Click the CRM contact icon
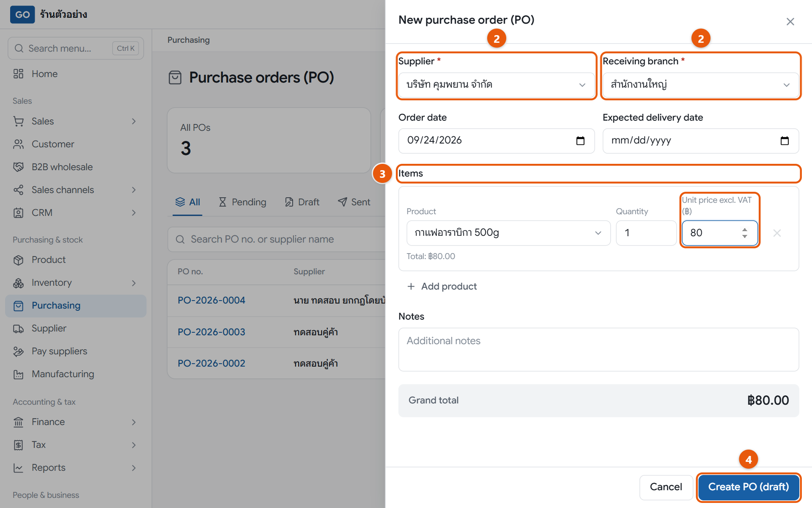 [x=18, y=213]
